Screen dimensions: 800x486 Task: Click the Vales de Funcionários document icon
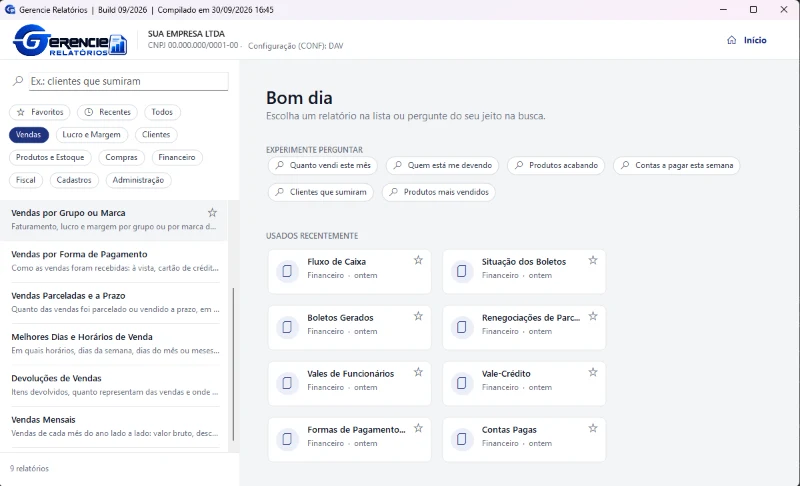click(x=287, y=383)
